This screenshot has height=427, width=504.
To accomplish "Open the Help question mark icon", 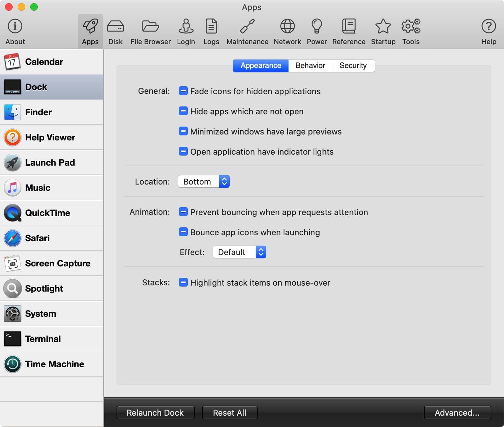I will point(489,31).
